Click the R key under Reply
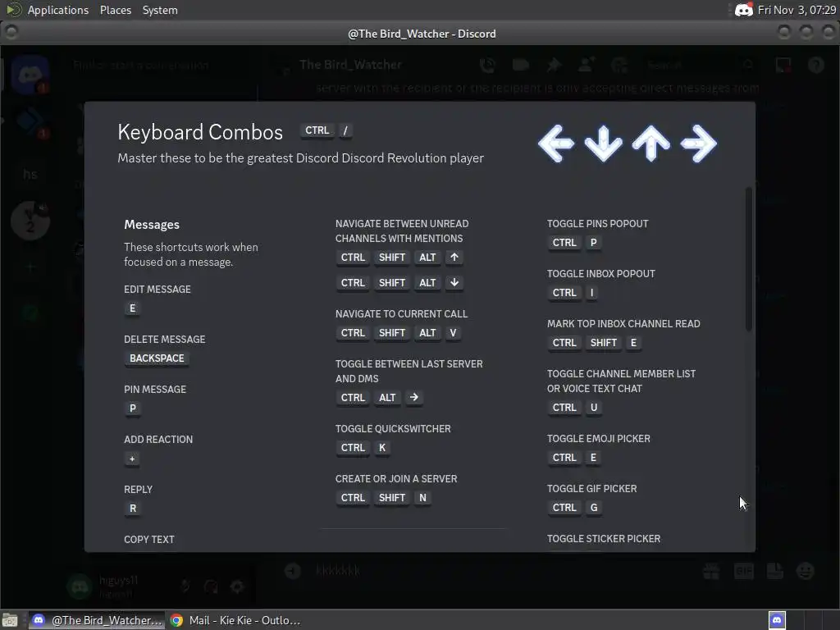 (133, 509)
